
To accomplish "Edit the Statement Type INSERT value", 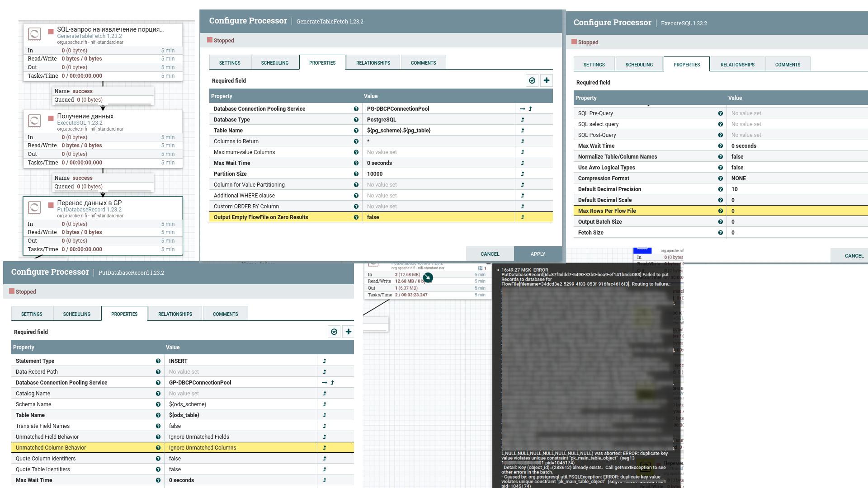I will coord(241,361).
